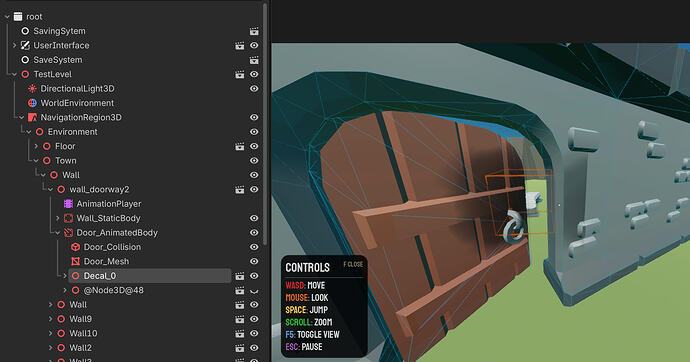Select the root window node icon

tap(18, 17)
